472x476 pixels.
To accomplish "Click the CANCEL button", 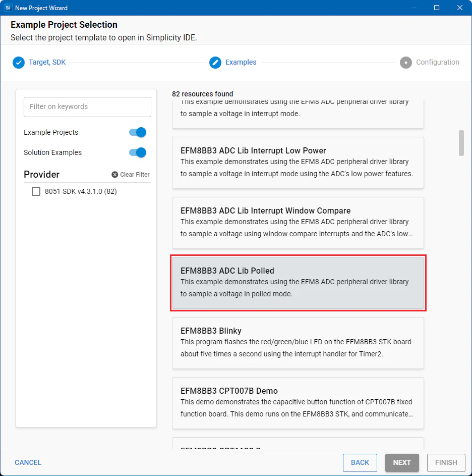I will tap(28, 462).
